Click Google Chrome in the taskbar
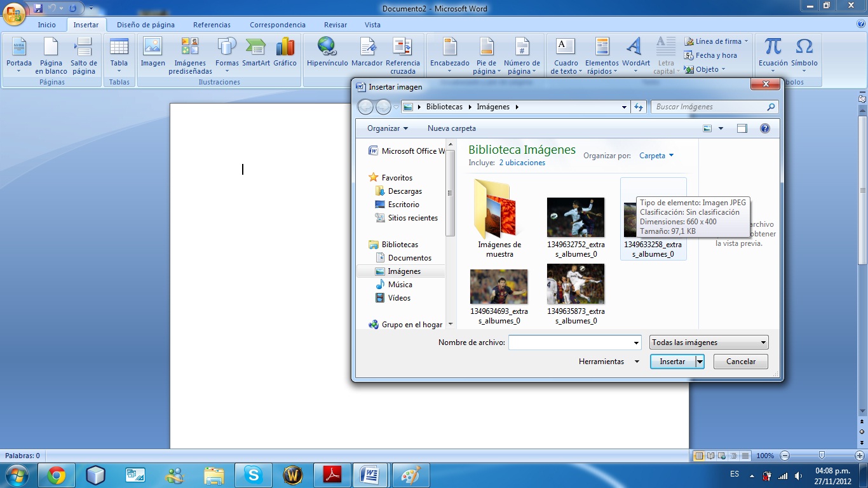The image size is (868, 488). [x=57, y=475]
